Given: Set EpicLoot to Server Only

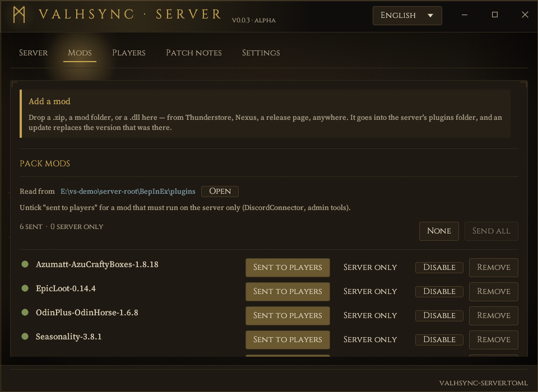Looking at the screenshot, I should 370,292.
